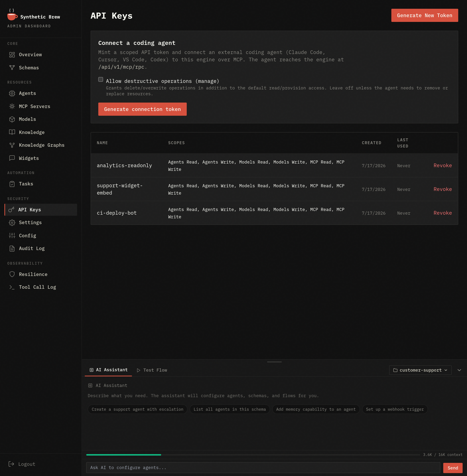Click the '3.6K / 16K context' label

point(442,455)
